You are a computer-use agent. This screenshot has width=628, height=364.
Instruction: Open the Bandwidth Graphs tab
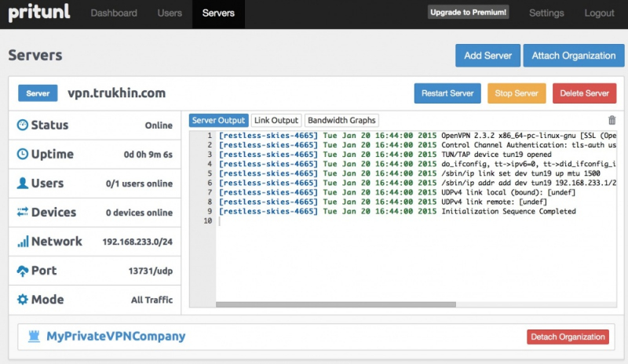(341, 120)
